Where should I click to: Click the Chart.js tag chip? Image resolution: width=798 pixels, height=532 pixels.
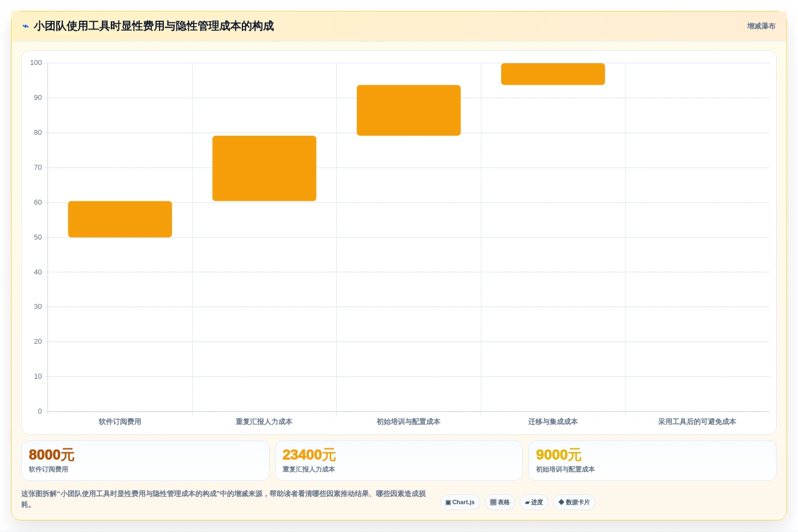point(460,503)
